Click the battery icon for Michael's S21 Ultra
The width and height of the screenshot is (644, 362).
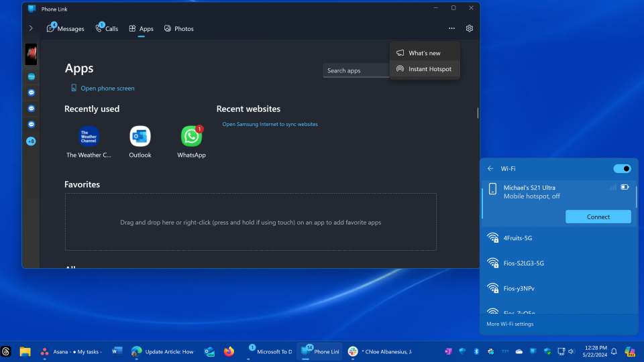(x=625, y=187)
